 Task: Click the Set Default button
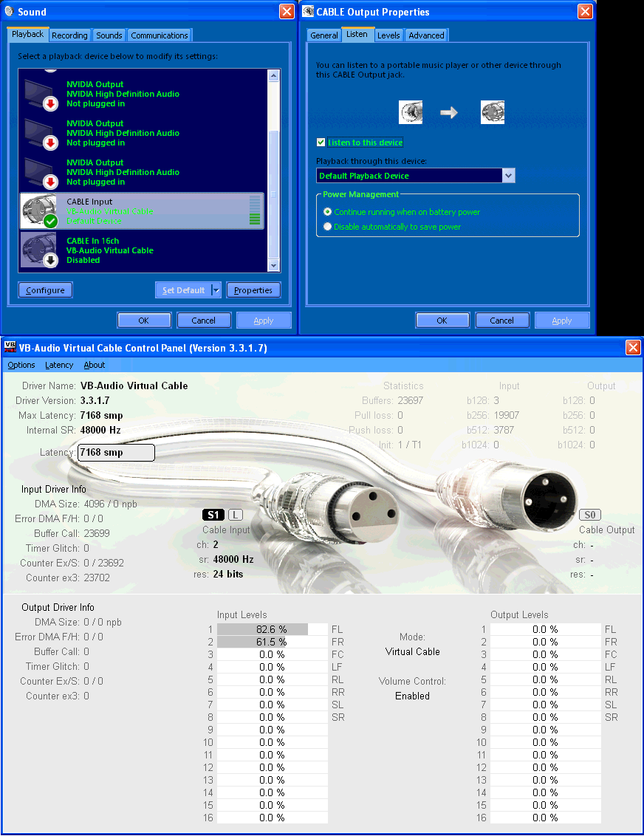(183, 290)
